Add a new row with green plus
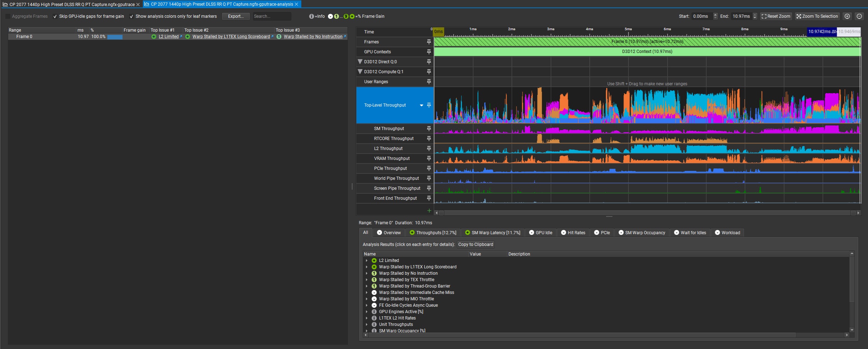868x349 pixels. tap(429, 211)
